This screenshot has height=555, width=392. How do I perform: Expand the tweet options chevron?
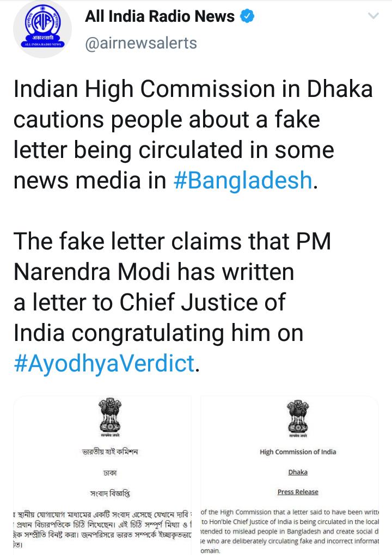coord(373,17)
